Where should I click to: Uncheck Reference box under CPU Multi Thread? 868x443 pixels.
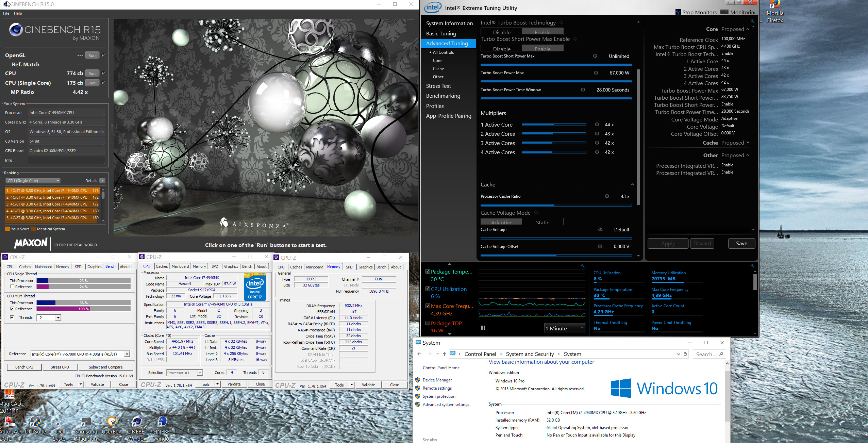pyautogui.click(x=12, y=309)
